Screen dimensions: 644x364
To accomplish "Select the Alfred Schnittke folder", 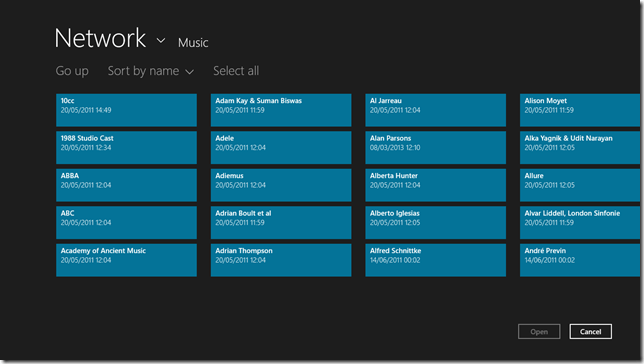I will click(436, 260).
